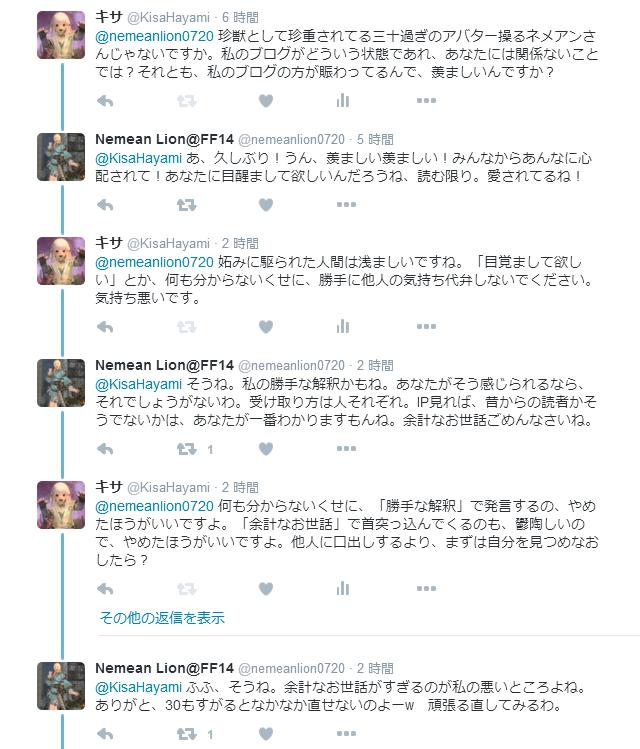Show other replies via その他の返信を表示
Viewport: 640px width, 749px height.
click(x=162, y=618)
